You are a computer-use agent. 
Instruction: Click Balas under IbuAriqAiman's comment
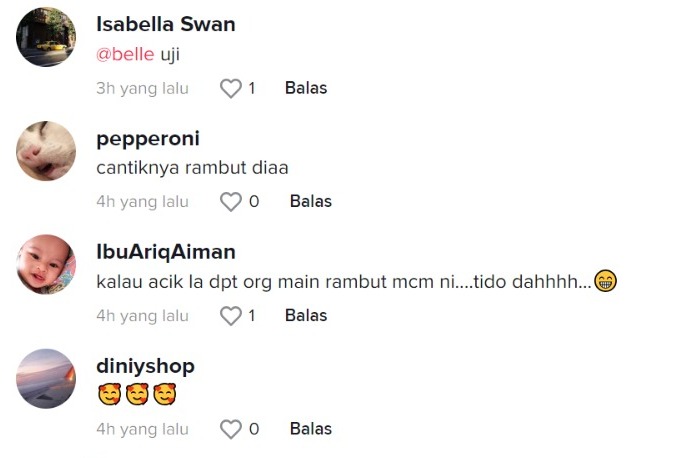(306, 315)
